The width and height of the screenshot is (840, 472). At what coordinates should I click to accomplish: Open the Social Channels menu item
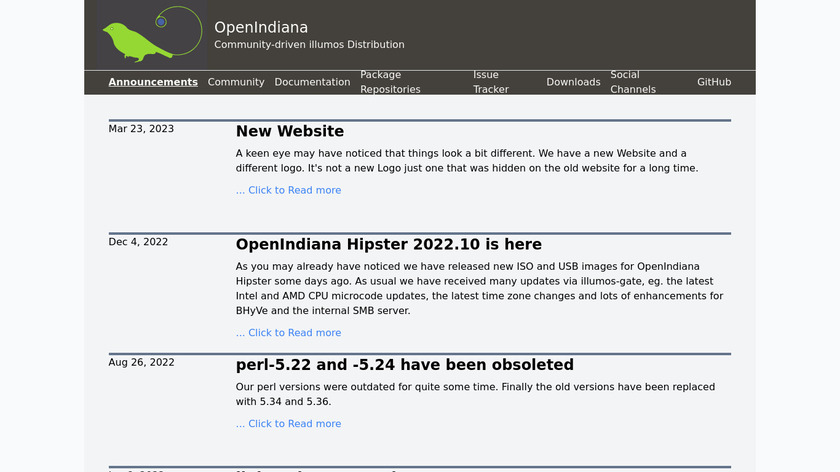pyautogui.click(x=633, y=82)
